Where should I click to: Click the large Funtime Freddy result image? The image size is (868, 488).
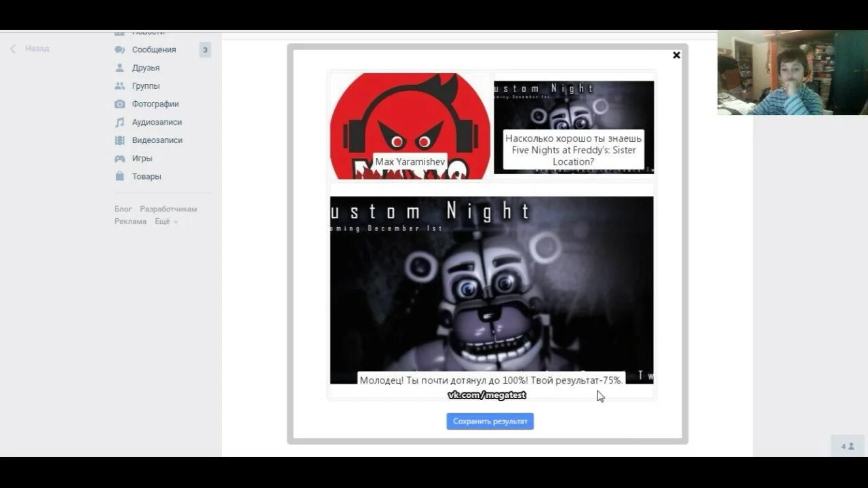click(492, 290)
